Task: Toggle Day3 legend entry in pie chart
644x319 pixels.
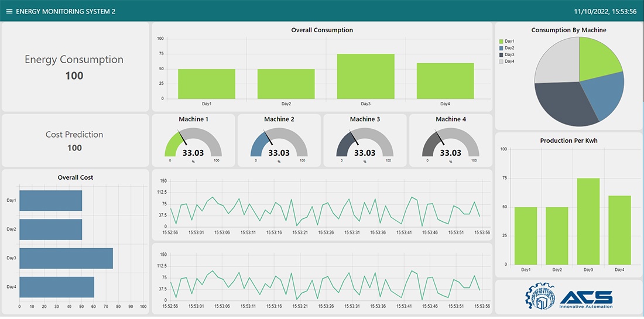Action: tap(506, 54)
